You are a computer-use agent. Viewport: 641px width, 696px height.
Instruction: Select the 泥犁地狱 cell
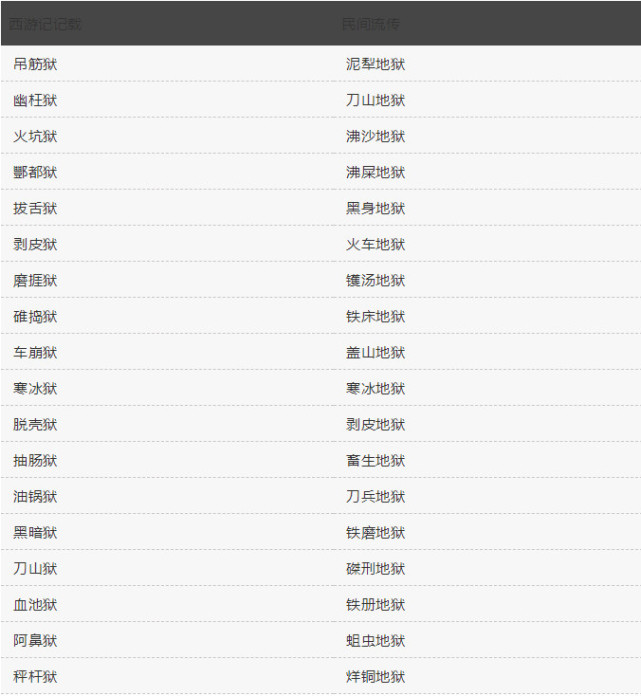pyautogui.click(x=376, y=65)
